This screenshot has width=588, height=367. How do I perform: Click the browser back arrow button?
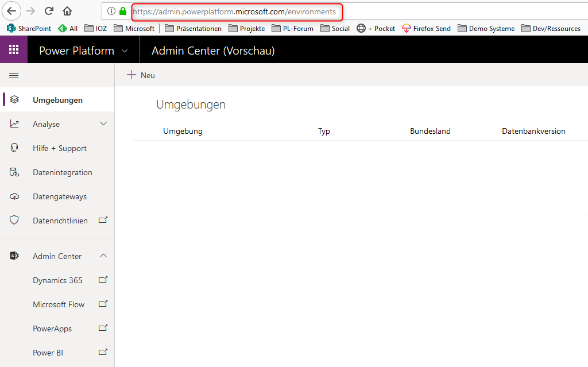tap(11, 11)
